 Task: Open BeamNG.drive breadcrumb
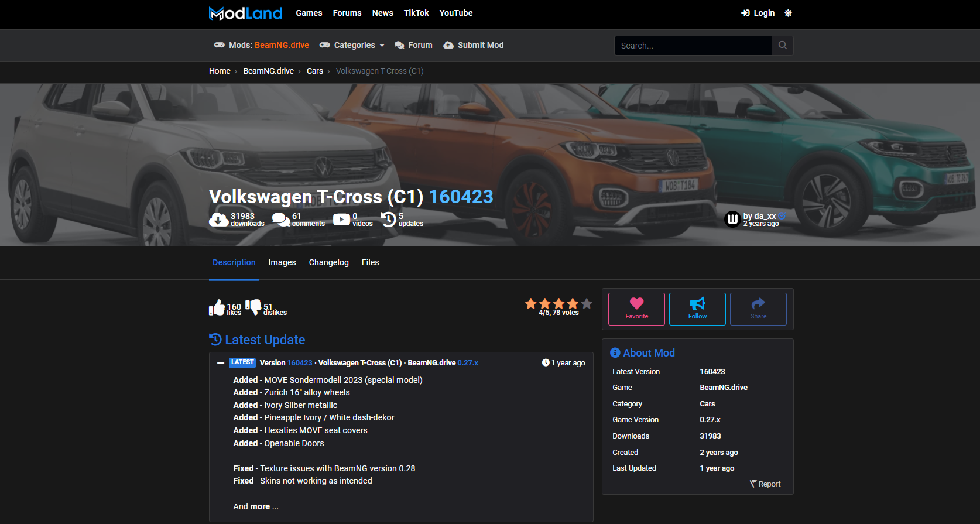pyautogui.click(x=269, y=71)
